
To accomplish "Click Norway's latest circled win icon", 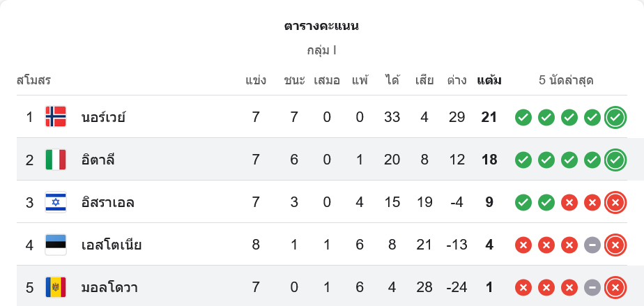I will tap(615, 117).
